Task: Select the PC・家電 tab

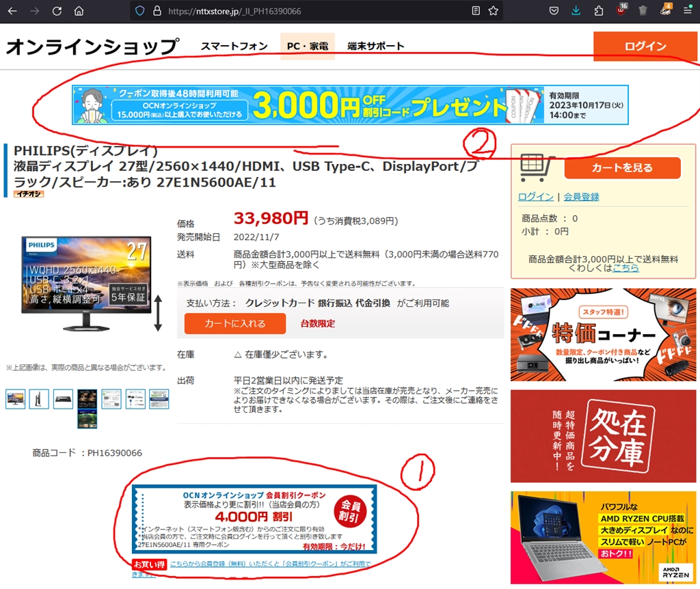Action: point(308,46)
